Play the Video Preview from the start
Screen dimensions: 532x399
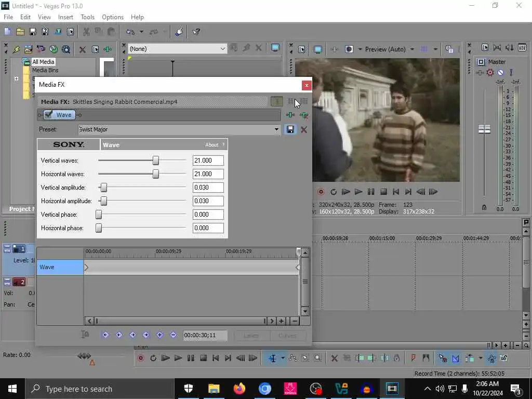pos(345,192)
